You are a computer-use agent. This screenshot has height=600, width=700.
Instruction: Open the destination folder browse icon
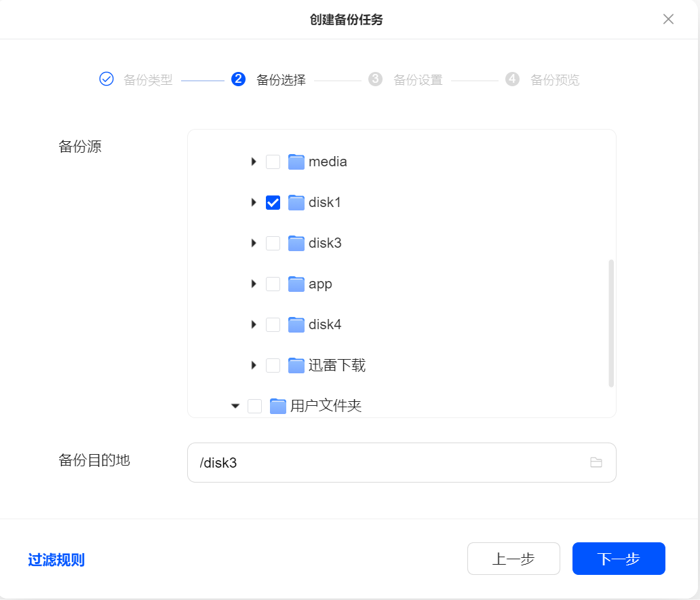pos(596,462)
